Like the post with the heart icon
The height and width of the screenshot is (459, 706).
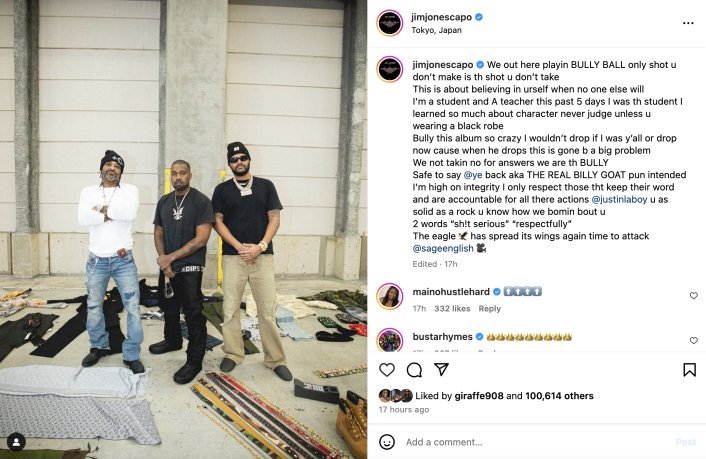(387, 370)
